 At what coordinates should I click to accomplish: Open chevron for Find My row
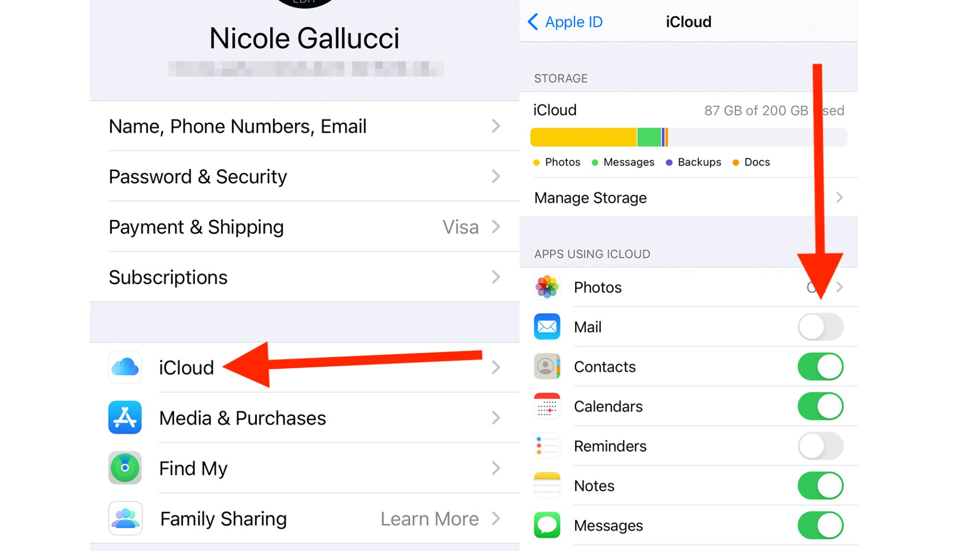[x=496, y=468]
